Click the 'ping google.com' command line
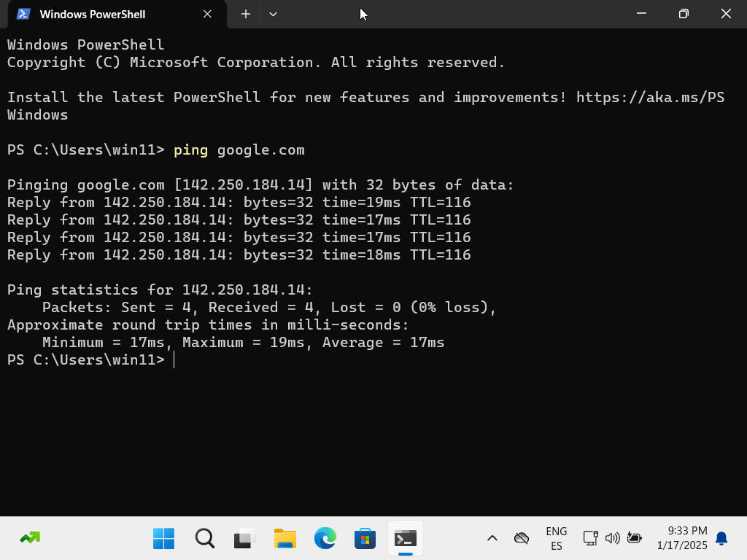This screenshot has height=560, width=747. point(239,150)
